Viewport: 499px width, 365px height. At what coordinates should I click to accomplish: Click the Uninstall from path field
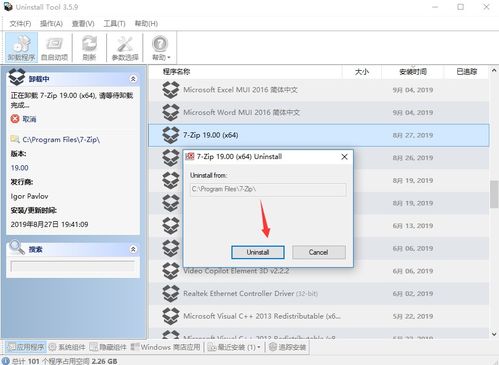(268, 189)
